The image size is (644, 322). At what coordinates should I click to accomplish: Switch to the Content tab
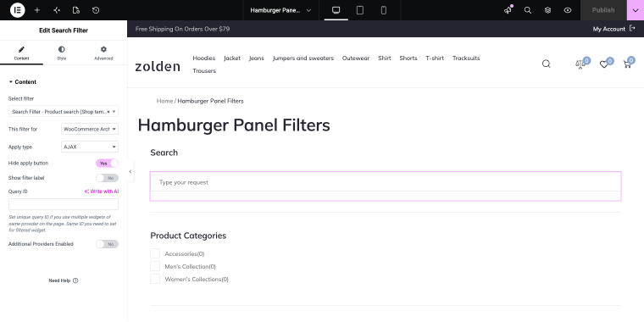[x=21, y=53]
